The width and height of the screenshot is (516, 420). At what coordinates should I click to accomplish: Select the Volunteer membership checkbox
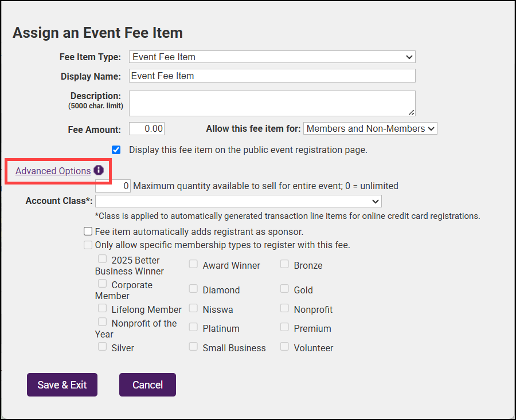coord(285,347)
